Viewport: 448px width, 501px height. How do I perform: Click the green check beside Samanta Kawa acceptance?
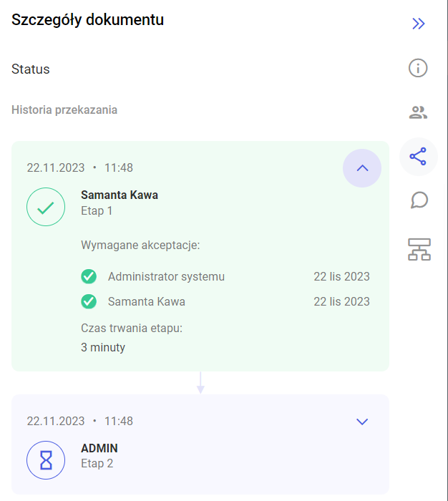coord(89,301)
